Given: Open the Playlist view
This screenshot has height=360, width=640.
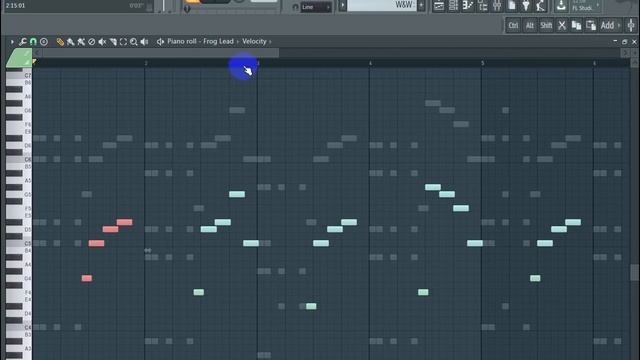Looking at the screenshot, I should (439, 6).
